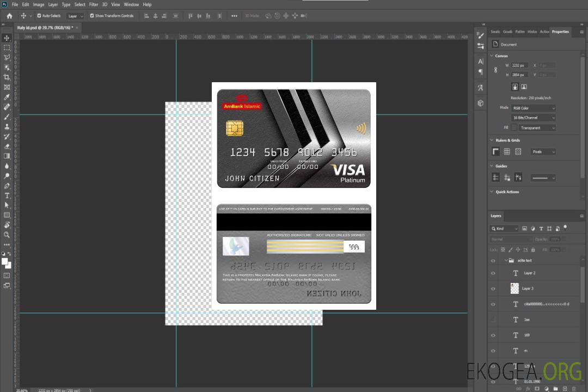The width and height of the screenshot is (588, 392).
Task: Pick the Object Selection tool
Action: pos(7,68)
